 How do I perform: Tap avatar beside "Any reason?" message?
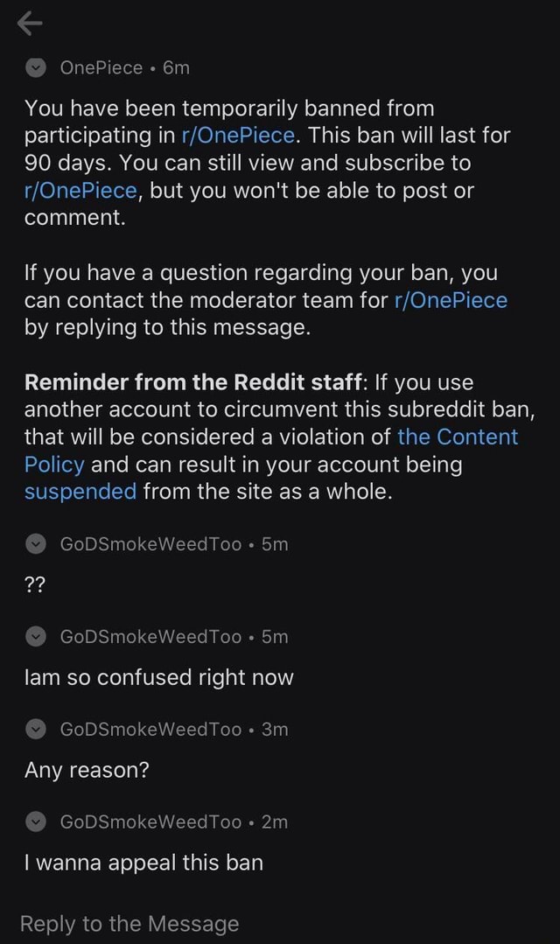coord(35,729)
